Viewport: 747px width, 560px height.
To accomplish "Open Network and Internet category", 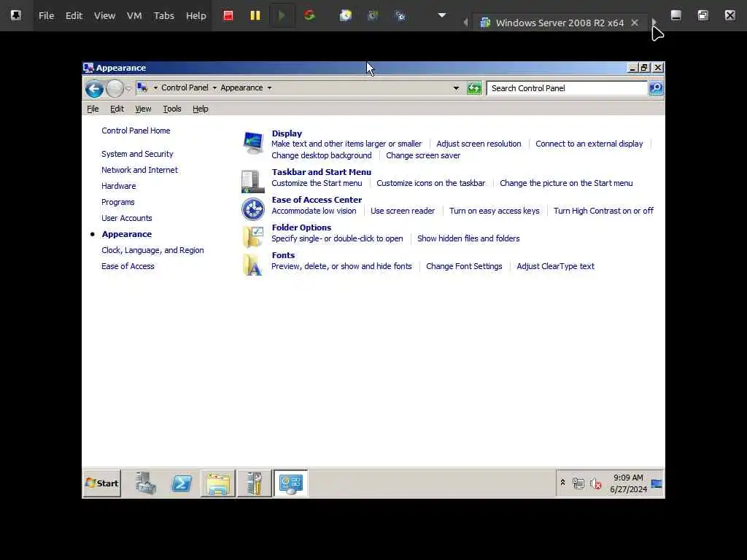I will pos(139,170).
